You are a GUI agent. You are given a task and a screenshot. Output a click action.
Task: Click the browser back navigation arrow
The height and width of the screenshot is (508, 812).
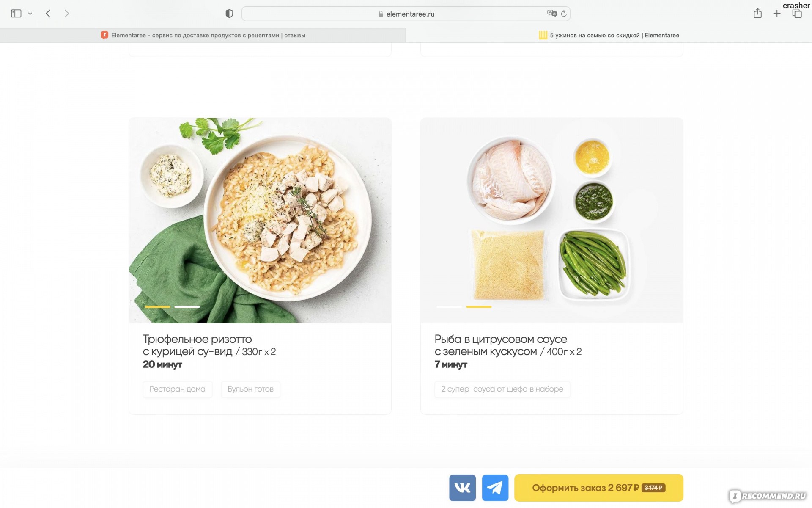pyautogui.click(x=48, y=14)
